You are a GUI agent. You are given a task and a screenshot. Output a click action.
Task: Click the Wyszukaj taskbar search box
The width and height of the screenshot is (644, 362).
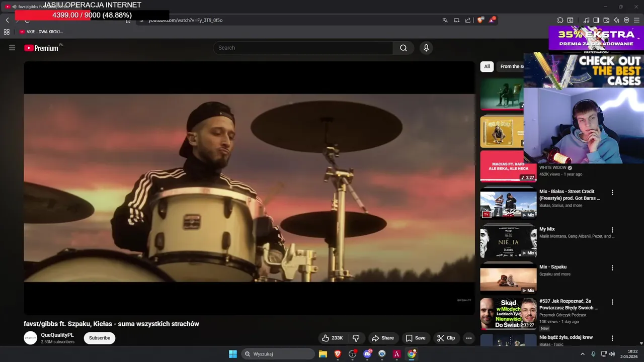pos(278,354)
